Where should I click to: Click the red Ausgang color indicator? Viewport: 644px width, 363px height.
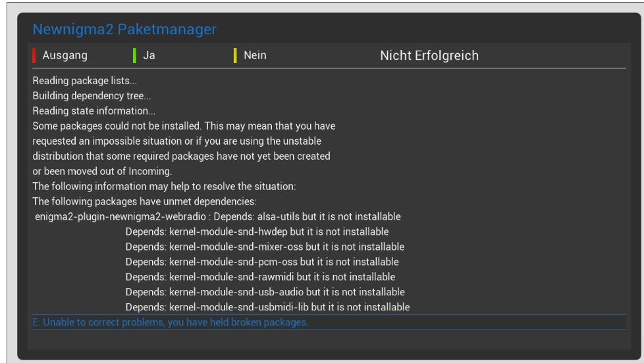[x=33, y=56]
